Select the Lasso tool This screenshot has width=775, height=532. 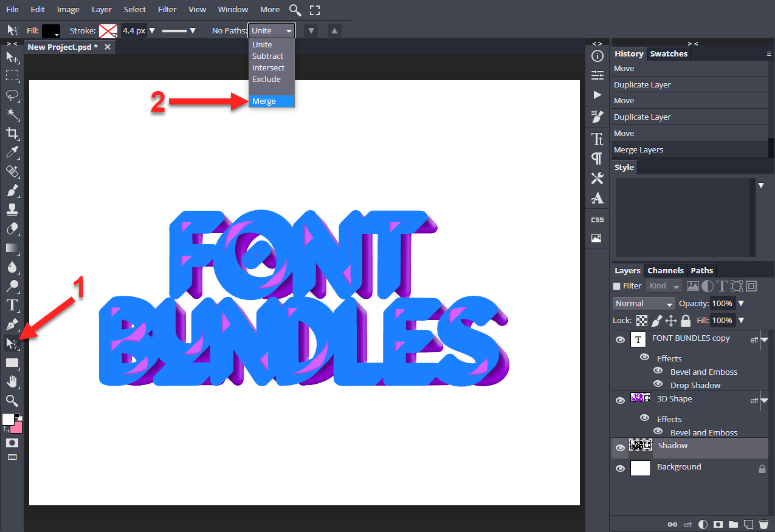(x=12, y=95)
